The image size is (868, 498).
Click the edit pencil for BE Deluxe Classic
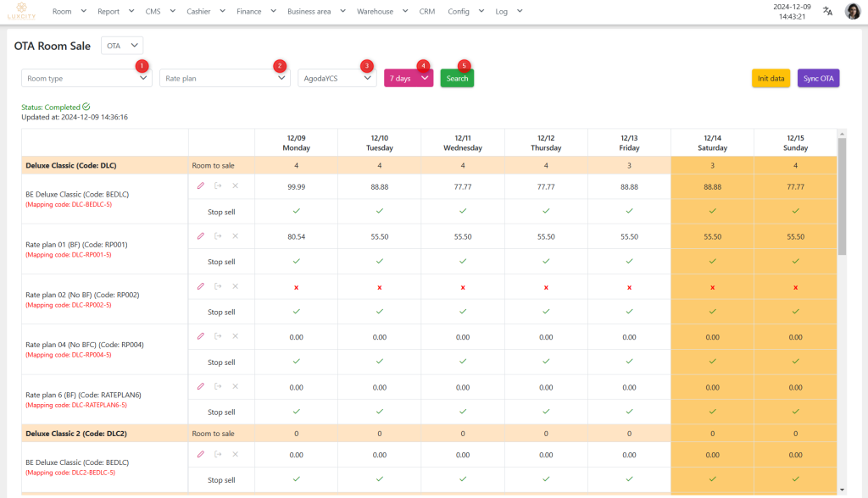(x=201, y=185)
